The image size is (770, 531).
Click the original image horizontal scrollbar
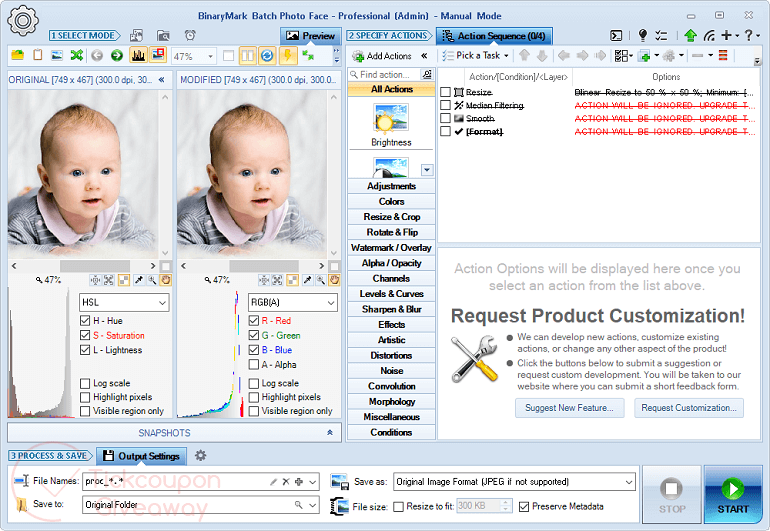coord(83,266)
